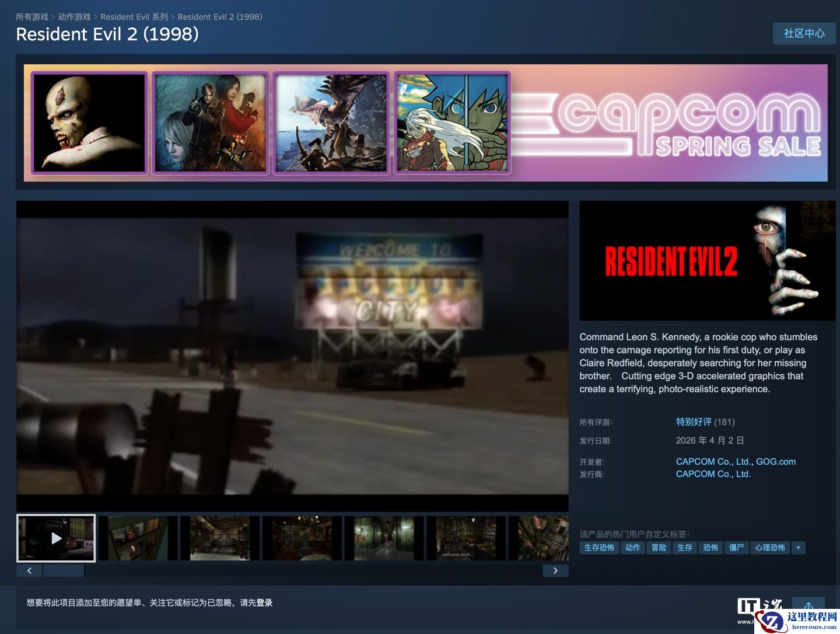The image size is (840, 634).
Task: Open the Resident Evil 系列 breadcrumb
Action: click(x=134, y=17)
